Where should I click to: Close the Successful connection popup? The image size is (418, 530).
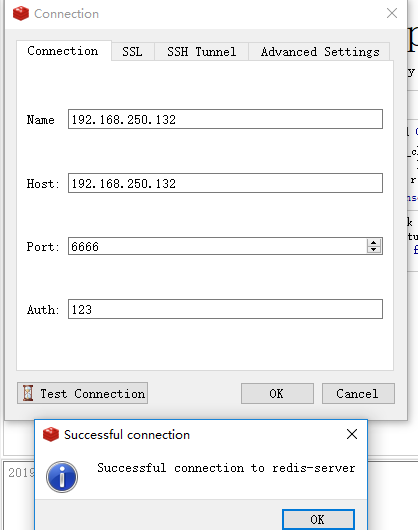(352, 434)
